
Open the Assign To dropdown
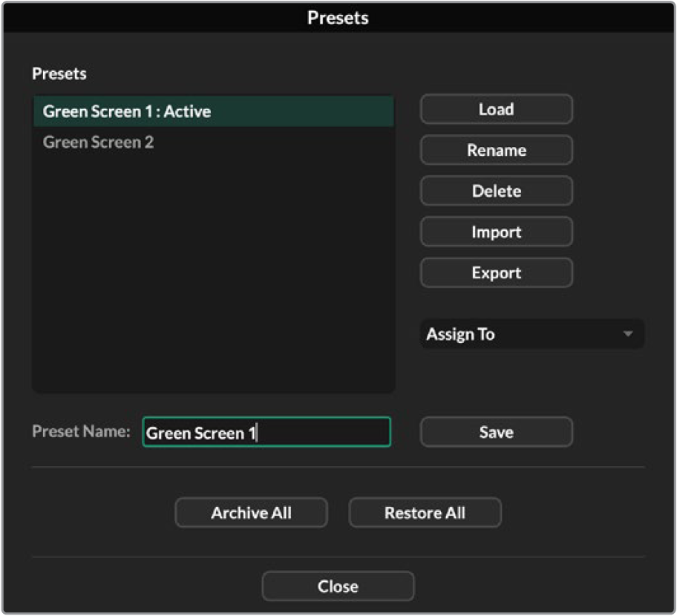[532, 335]
